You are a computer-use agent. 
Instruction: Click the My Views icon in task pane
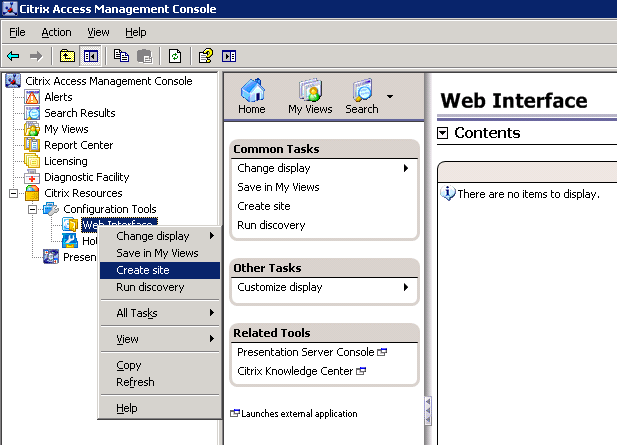click(310, 90)
